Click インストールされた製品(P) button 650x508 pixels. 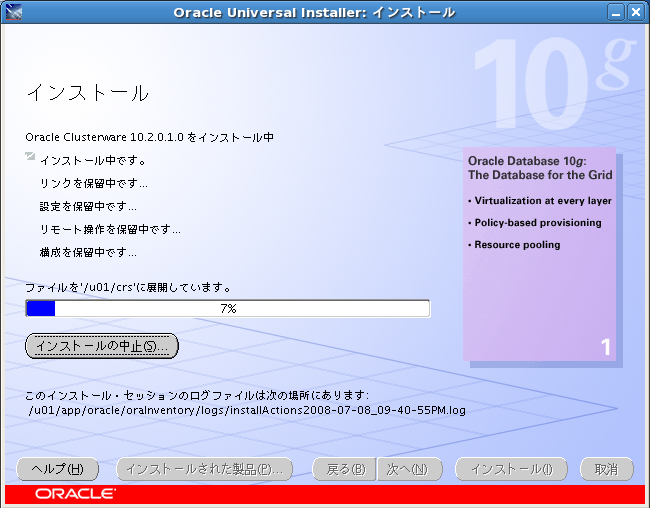205,469
